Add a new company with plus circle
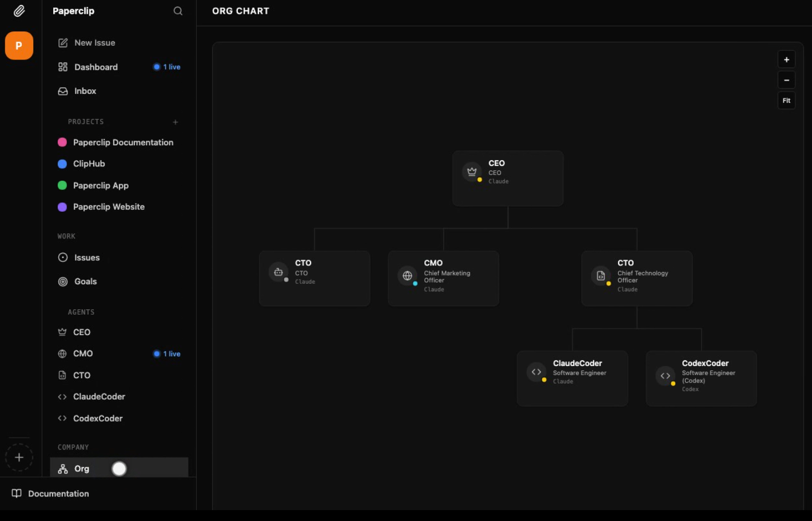 [x=19, y=458]
